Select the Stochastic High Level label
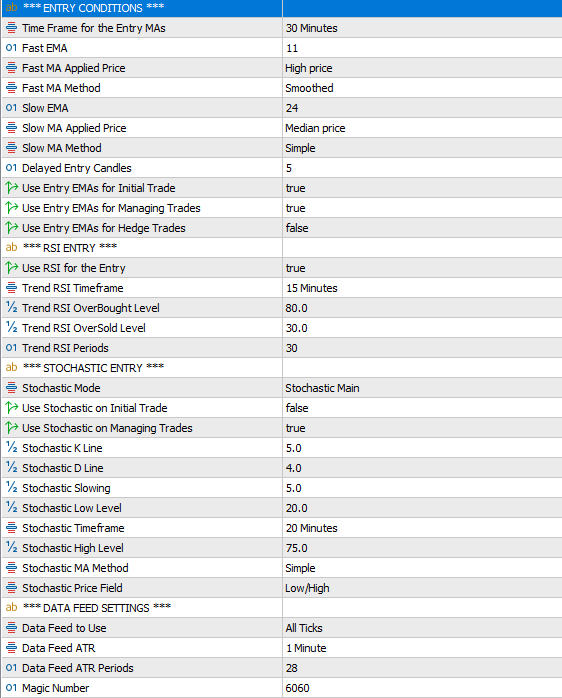Screen dimensions: 562x698 point(73,548)
